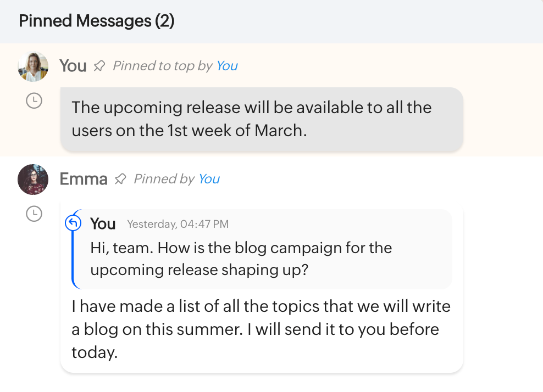
Task: Click the You link after 'Pinned to top by'
Action: 226,66
